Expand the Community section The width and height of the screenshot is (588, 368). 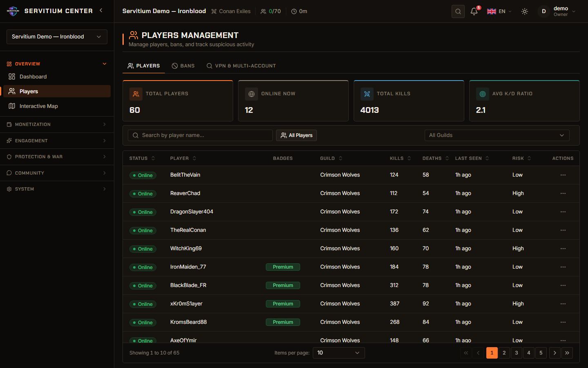click(x=57, y=173)
